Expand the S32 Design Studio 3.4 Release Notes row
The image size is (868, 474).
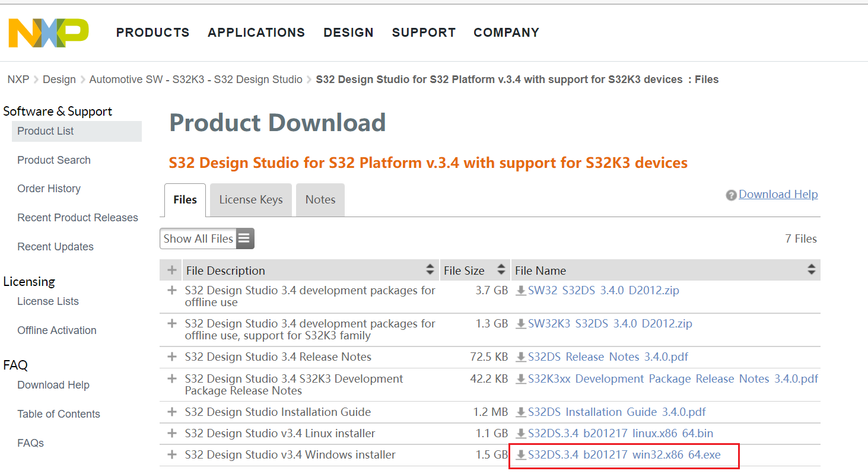tap(172, 357)
